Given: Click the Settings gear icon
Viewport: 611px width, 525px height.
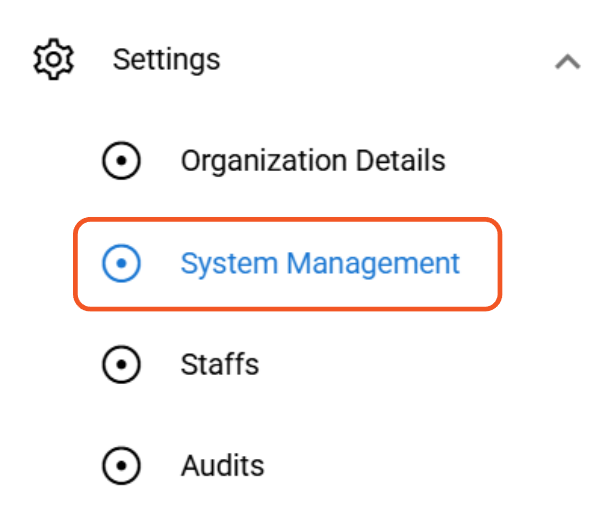Looking at the screenshot, I should 54,60.
